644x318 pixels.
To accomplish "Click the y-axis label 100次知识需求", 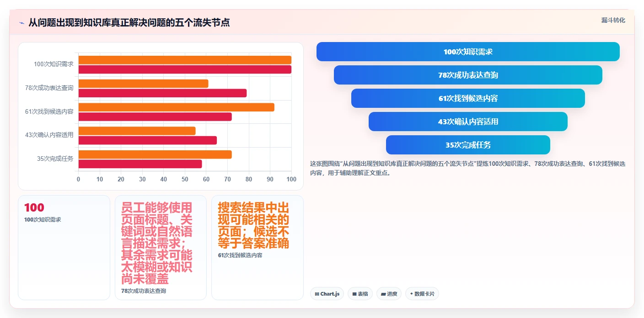I will tap(54, 64).
